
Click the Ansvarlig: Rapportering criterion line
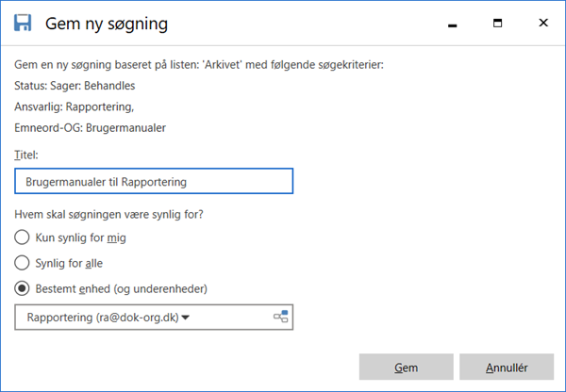click(74, 106)
